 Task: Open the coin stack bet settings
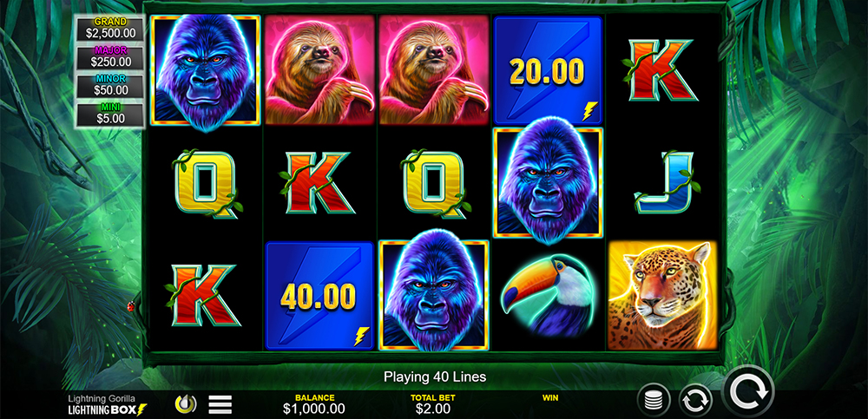click(x=654, y=400)
